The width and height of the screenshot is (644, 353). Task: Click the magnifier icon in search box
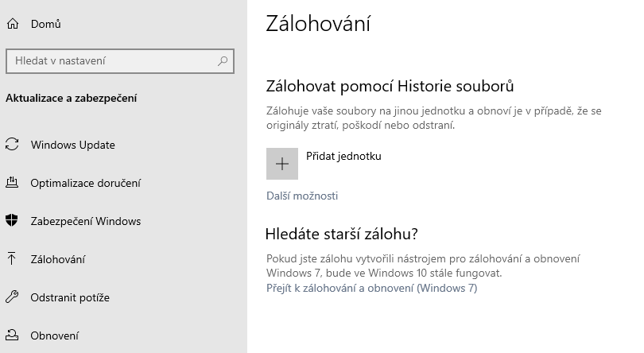coord(223,60)
